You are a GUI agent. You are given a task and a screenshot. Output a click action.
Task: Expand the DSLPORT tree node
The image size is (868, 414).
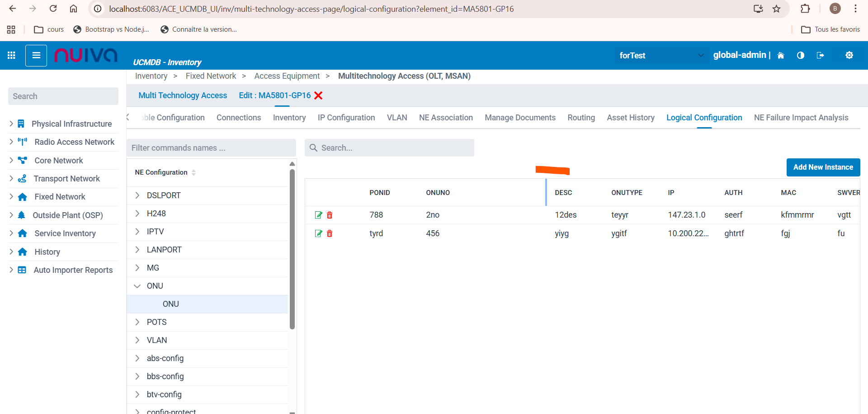(137, 195)
